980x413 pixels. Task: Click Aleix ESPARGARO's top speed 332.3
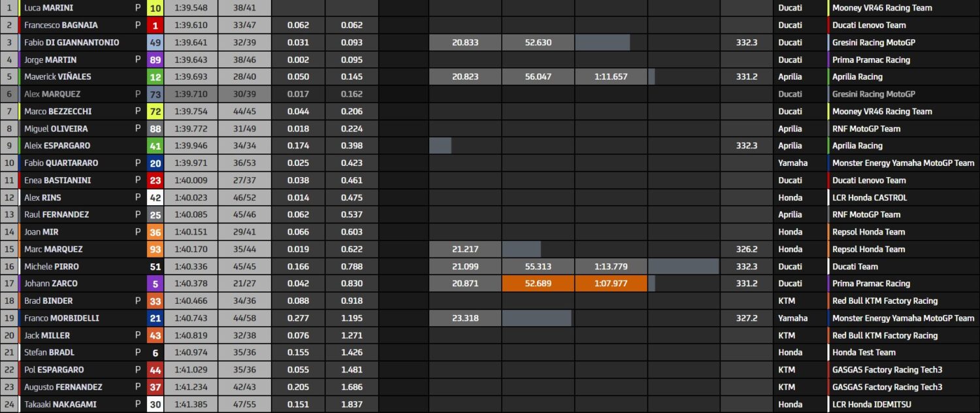point(747,146)
